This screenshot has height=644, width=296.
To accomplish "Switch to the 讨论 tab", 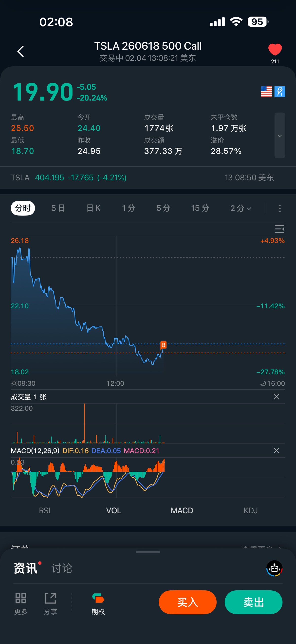I will [62, 568].
